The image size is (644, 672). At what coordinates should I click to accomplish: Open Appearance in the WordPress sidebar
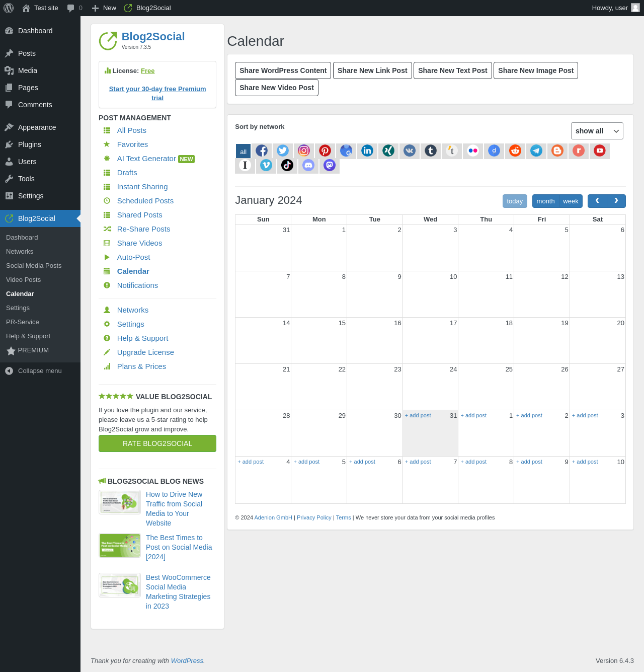coord(40,127)
